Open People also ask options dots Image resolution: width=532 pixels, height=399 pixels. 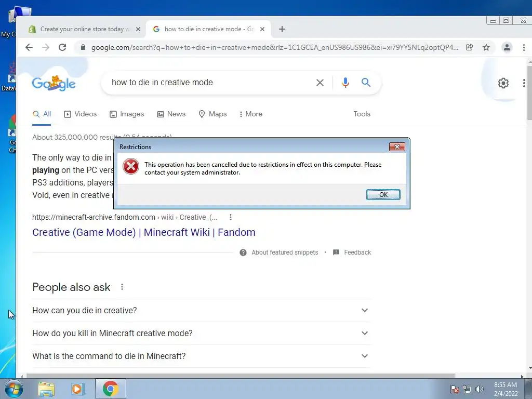122,287
